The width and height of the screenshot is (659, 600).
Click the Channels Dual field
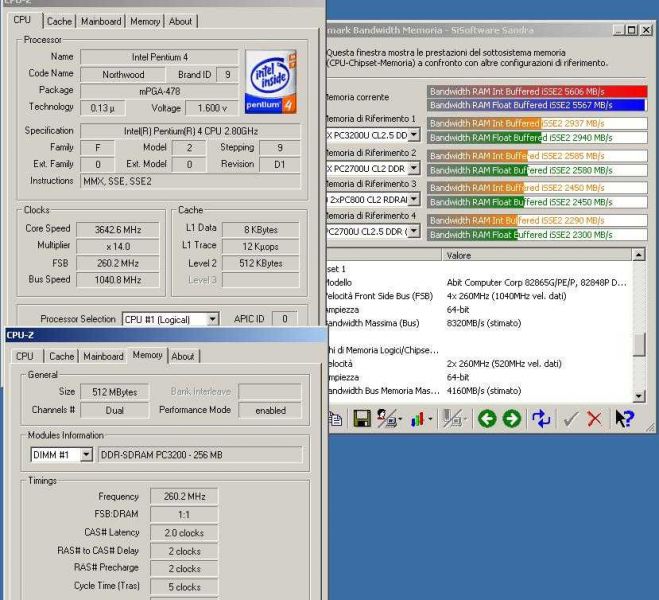pos(114,411)
